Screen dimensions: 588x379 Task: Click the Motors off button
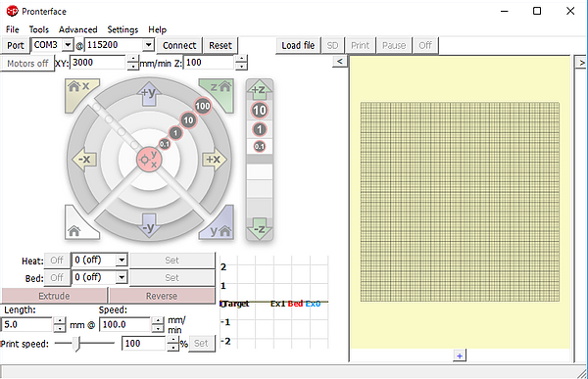[x=27, y=64]
